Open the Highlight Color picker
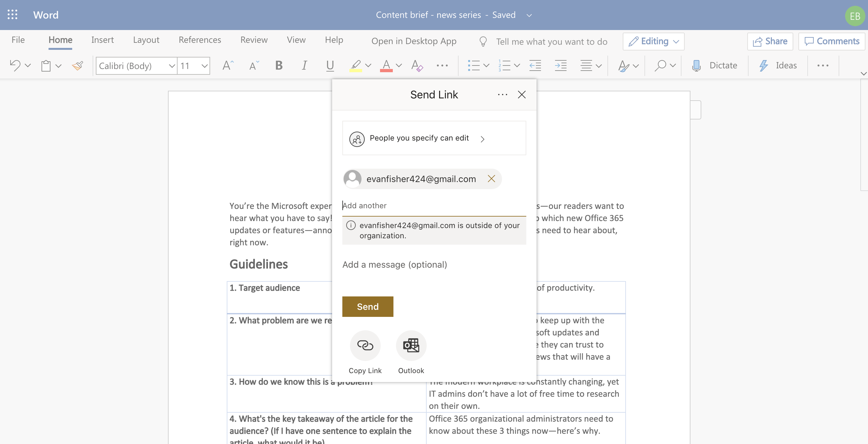868x444 pixels. coord(369,65)
